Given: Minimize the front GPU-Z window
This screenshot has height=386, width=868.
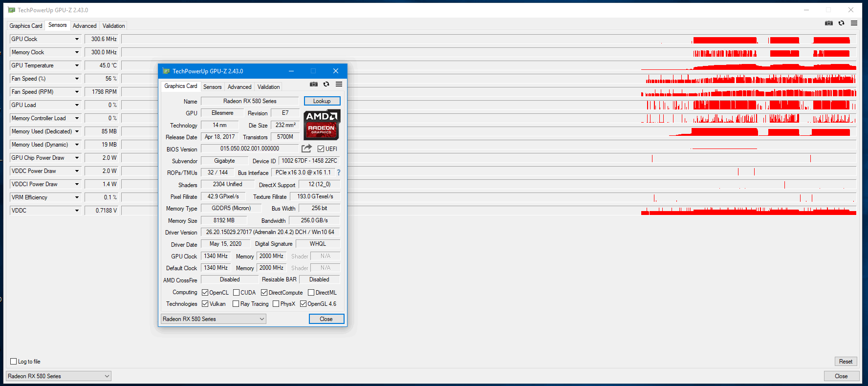Looking at the screenshot, I should click(x=291, y=71).
